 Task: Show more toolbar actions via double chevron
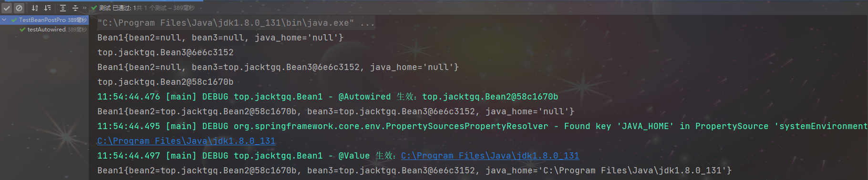(85, 8)
